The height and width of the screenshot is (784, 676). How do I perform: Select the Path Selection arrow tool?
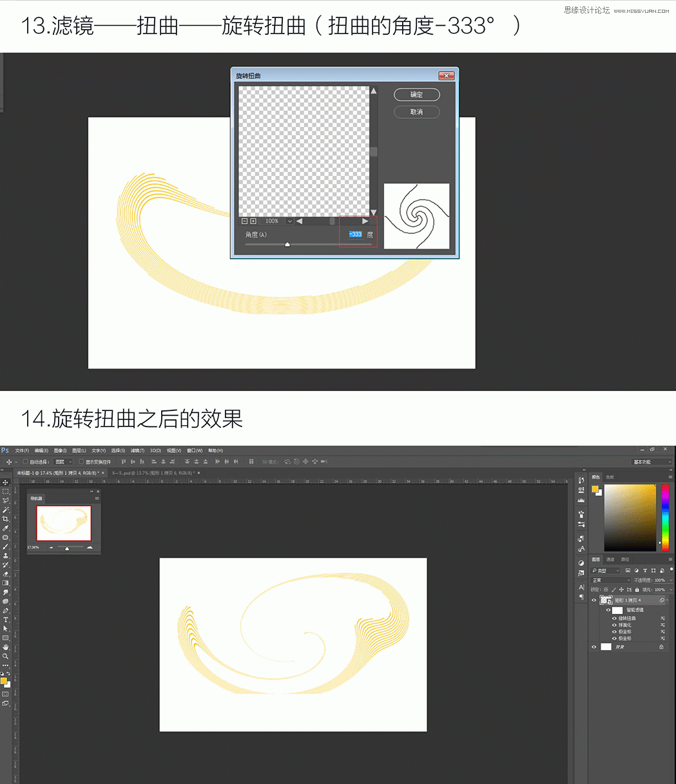(x=5, y=629)
